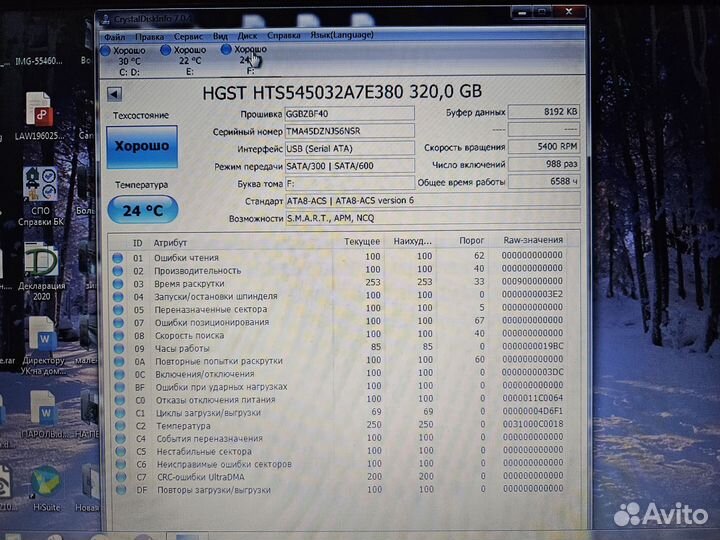Open the Язык(Language) menu
Image resolution: width=720 pixels, height=540 pixels.
[x=342, y=34]
